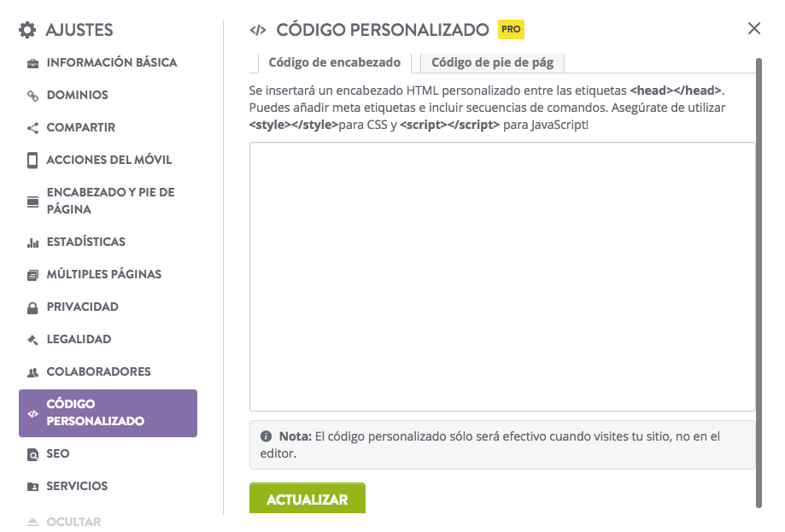Click the share icon next to Compartir
This screenshot has width=785, height=532.
coord(32,128)
